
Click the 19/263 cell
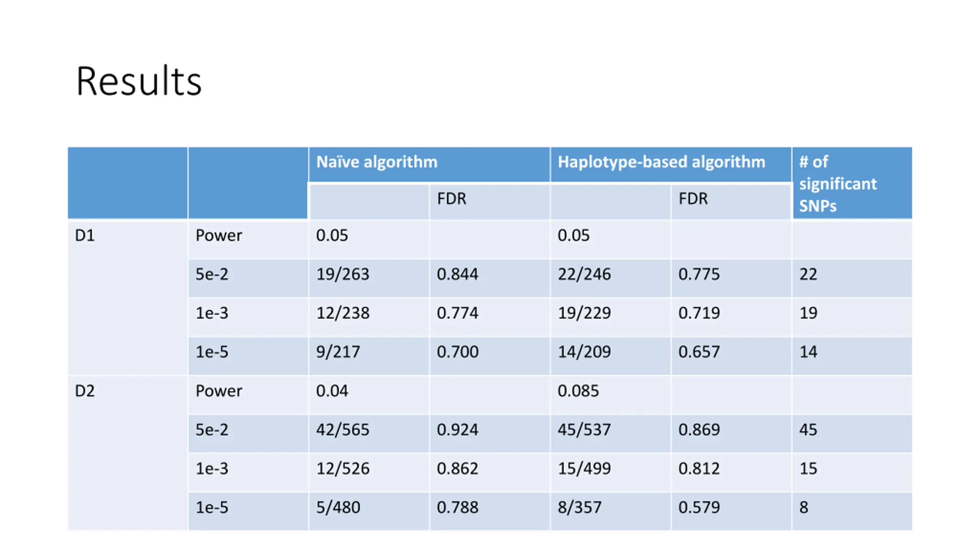click(x=369, y=278)
